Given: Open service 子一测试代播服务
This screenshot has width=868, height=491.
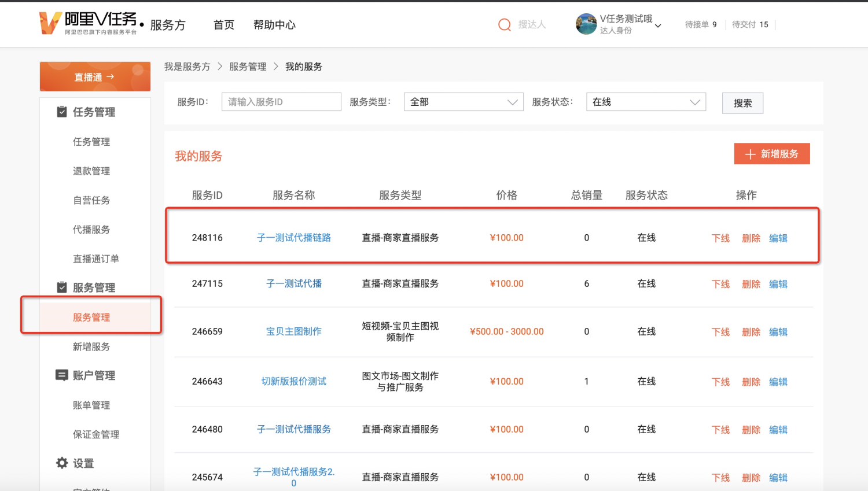Looking at the screenshot, I should click(x=294, y=429).
